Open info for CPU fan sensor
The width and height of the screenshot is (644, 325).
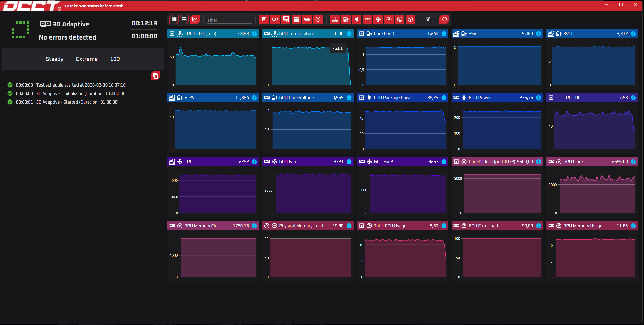click(254, 162)
